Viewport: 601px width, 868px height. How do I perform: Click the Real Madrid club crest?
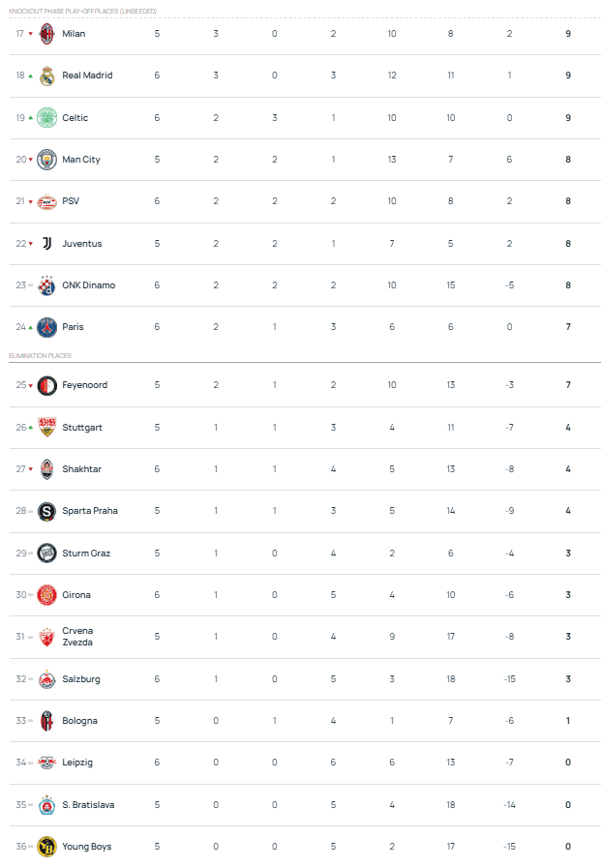(x=46, y=75)
